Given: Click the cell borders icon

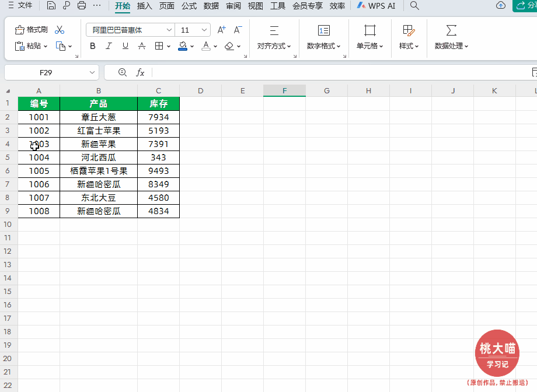Looking at the screenshot, I should [x=159, y=46].
